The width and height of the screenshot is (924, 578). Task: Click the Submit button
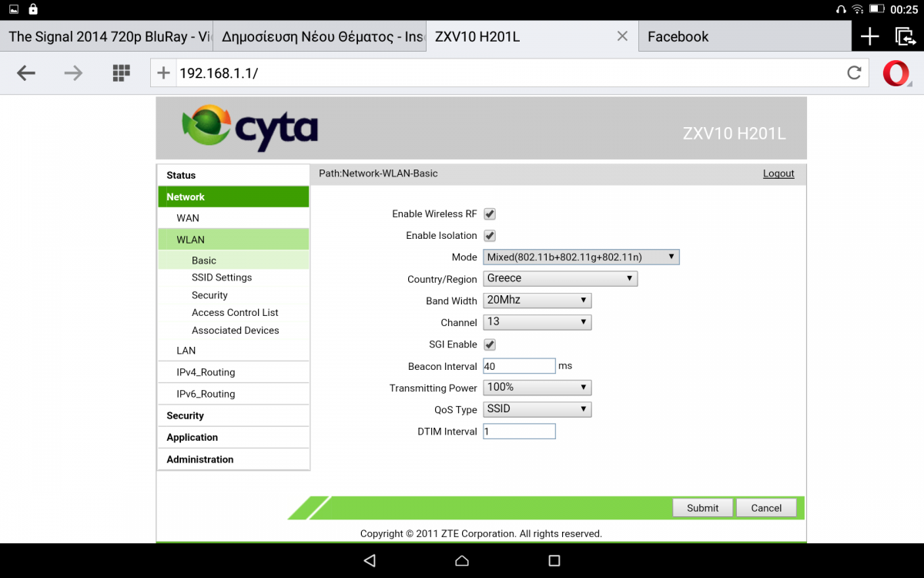702,508
